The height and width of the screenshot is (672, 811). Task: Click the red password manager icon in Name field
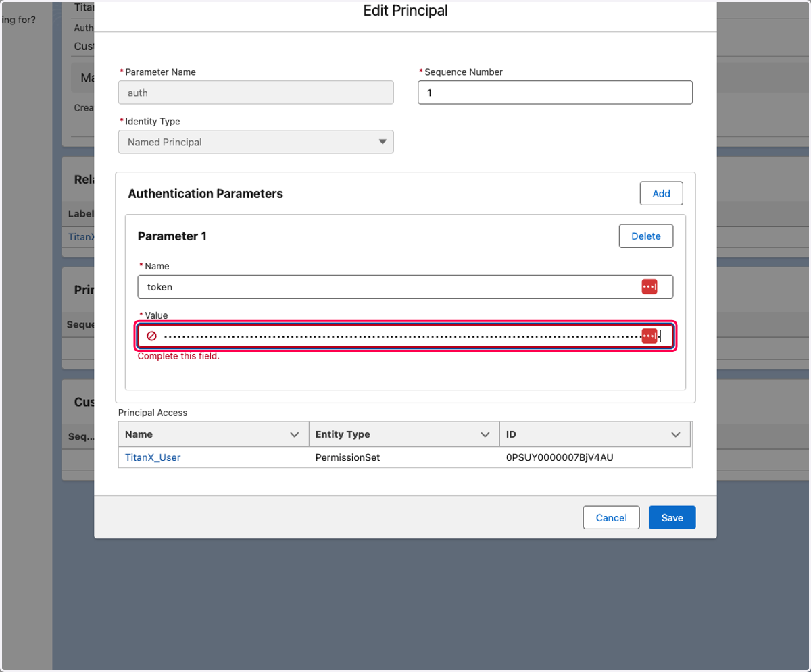click(x=649, y=286)
